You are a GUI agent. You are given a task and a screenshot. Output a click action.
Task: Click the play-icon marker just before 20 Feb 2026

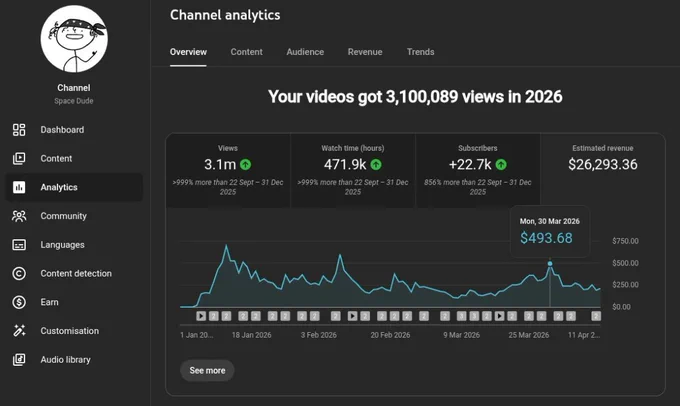353,316
